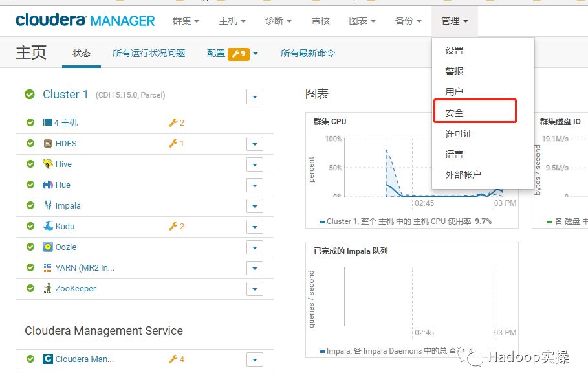Open the HDFS service link
This screenshot has height=384, width=588.
point(66,143)
